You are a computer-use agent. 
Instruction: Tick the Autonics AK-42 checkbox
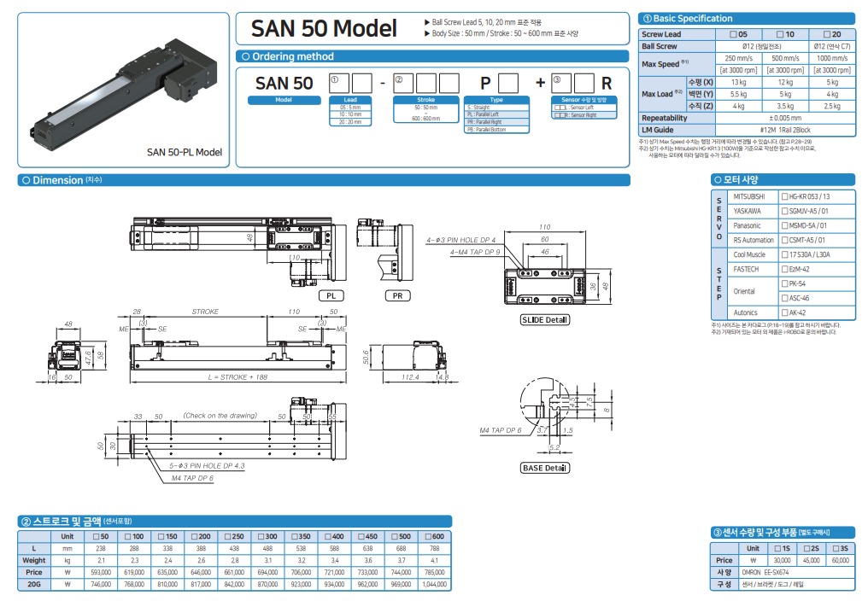coord(784,312)
